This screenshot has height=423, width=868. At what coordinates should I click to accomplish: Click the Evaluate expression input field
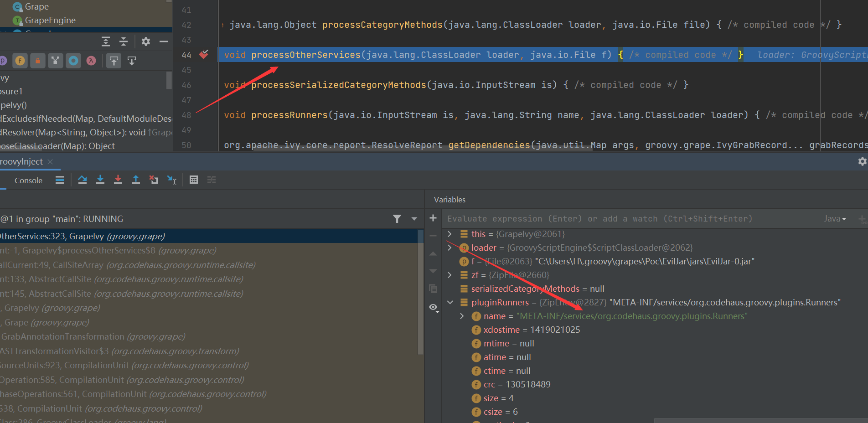pyautogui.click(x=629, y=219)
